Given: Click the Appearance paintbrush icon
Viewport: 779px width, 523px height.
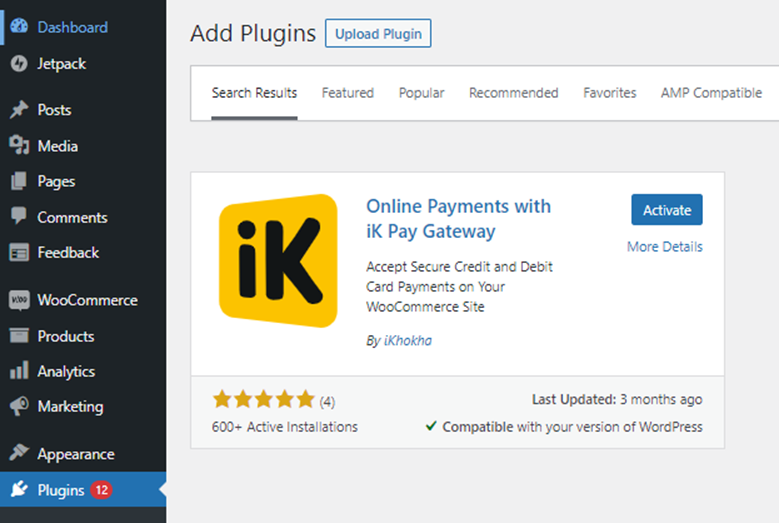Looking at the screenshot, I should 19,454.
